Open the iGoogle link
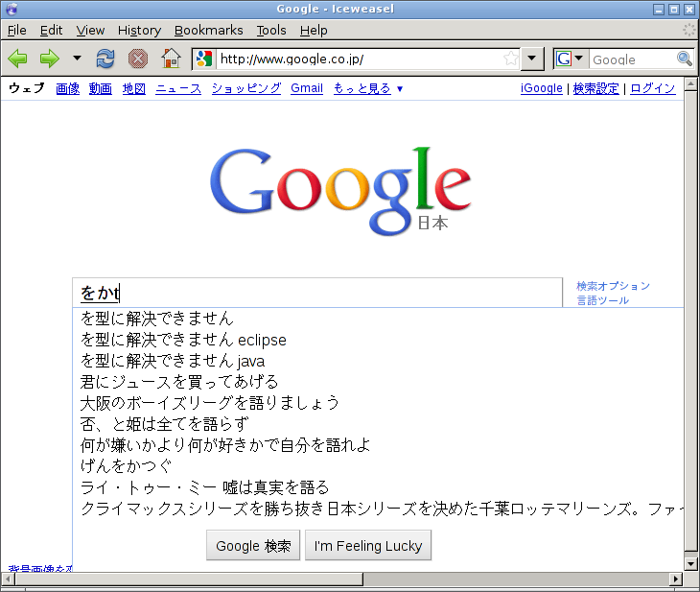This screenshot has width=700, height=592. [541, 88]
